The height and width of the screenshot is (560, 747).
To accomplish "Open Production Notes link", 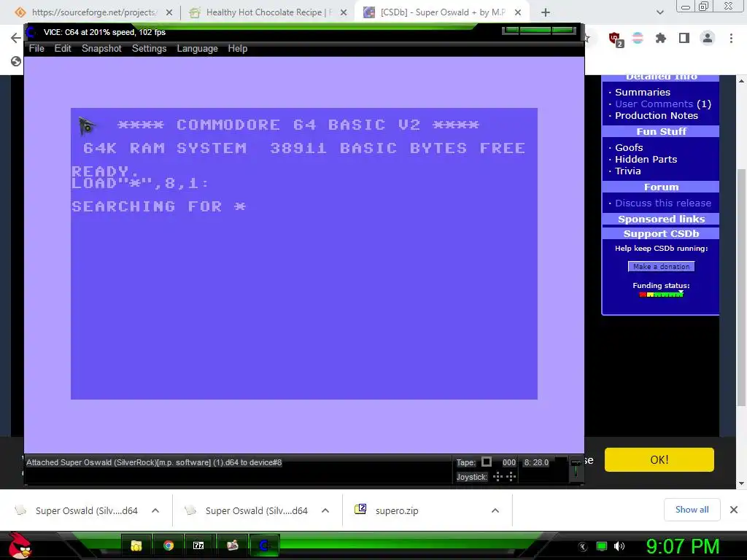I will point(656,116).
